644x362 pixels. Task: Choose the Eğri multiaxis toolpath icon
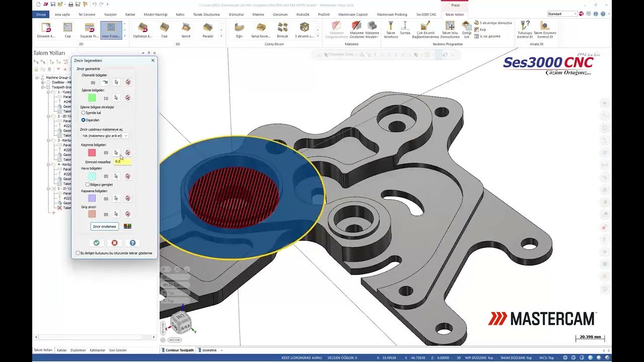tap(239, 30)
